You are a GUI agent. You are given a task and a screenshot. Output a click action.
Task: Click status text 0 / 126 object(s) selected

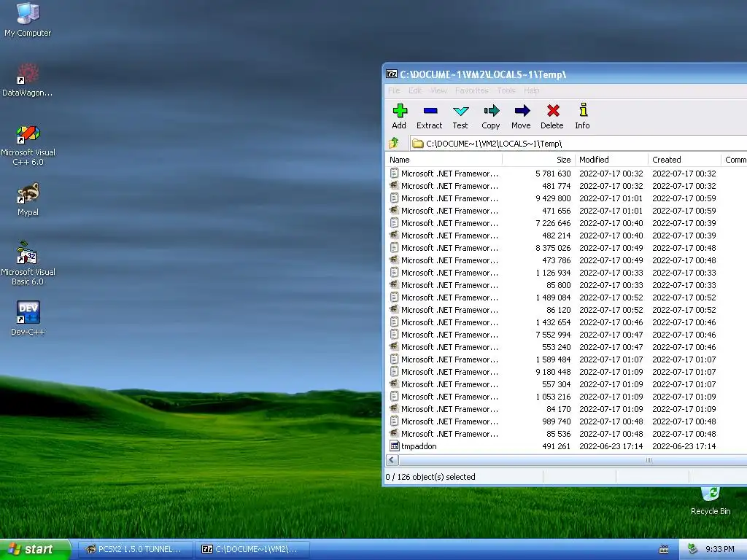tap(430, 477)
